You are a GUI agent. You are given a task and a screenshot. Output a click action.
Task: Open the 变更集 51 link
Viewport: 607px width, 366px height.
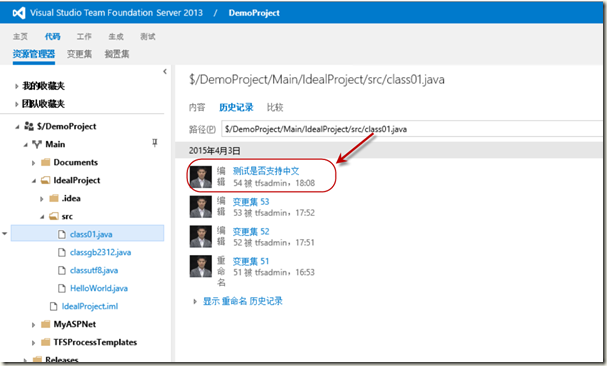(251, 261)
